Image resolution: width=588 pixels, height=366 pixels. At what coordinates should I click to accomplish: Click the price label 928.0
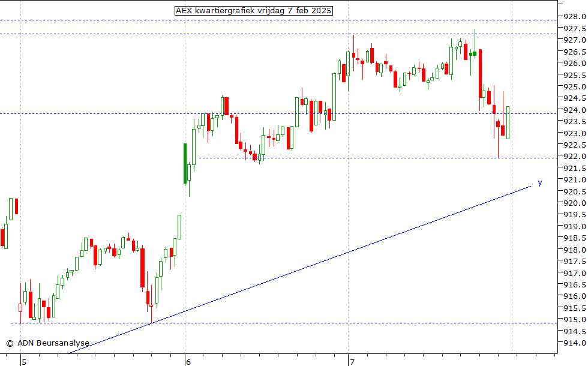(x=575, y=17)
